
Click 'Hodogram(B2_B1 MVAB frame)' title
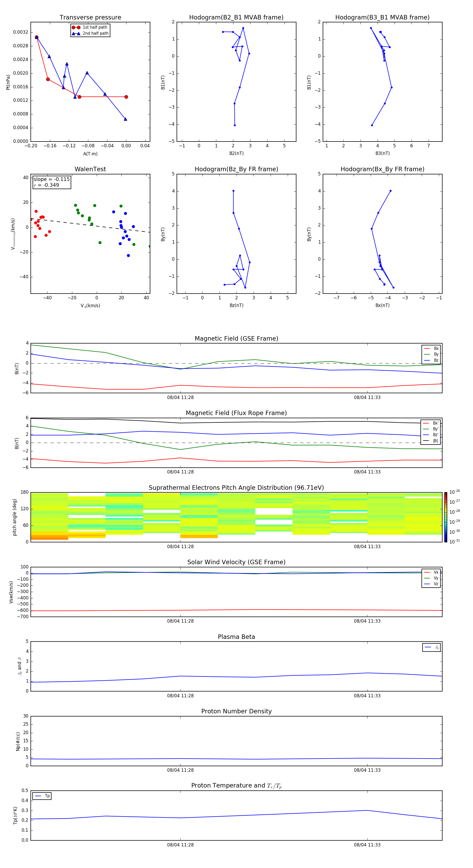click(x=236, y=18)
